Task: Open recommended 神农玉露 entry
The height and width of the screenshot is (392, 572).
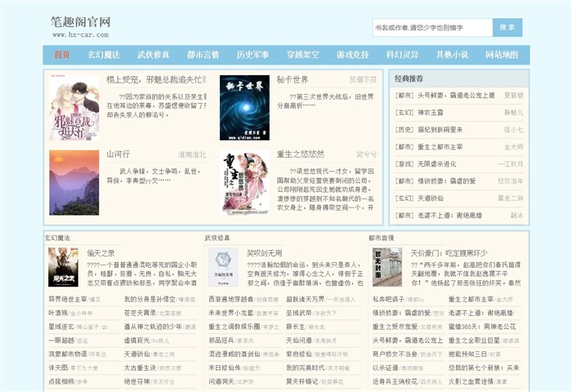Action: tap(431, 113)
